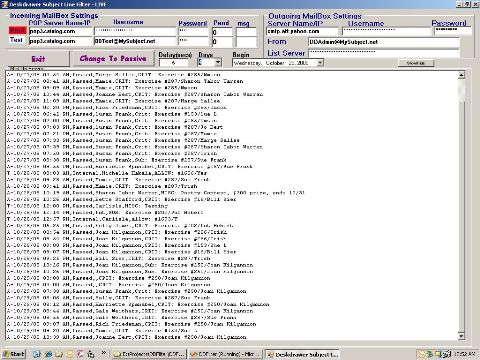
Task: Select the Test mailbox label
Action: [17, 40]
